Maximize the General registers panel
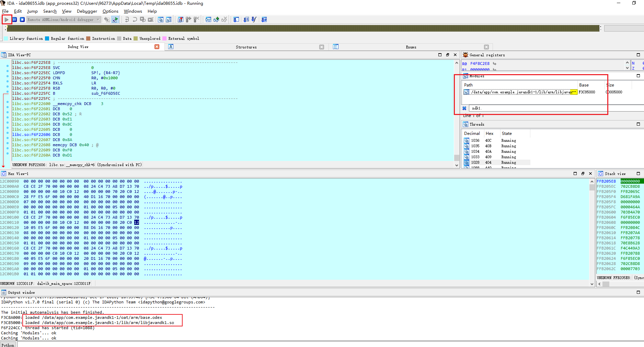This screenshot has width=644, height=347. tap(638, 55)
